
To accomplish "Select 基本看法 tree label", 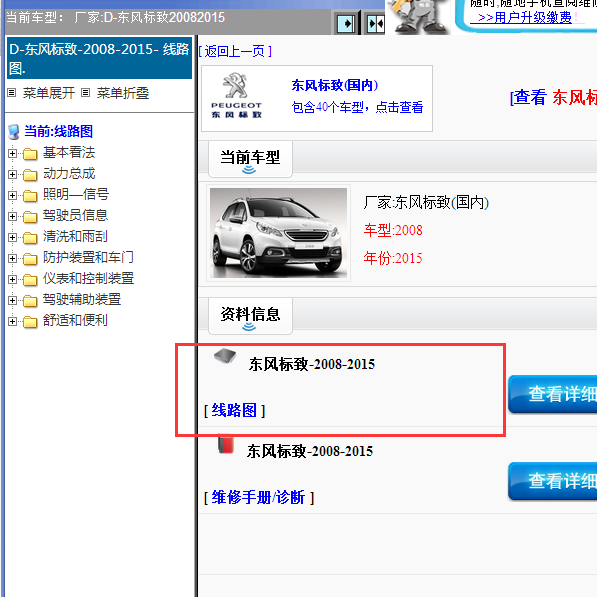I will tap(69, 152).
